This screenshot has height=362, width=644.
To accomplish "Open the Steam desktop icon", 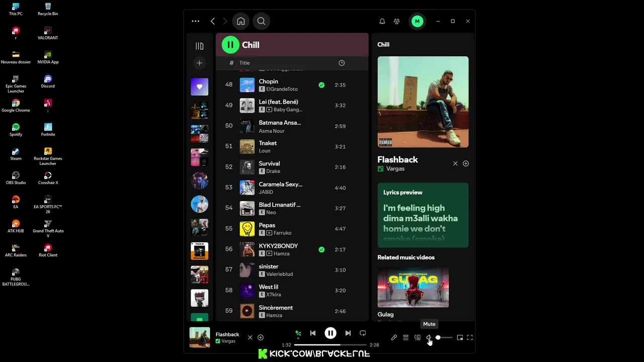I will tap(16, 154).
